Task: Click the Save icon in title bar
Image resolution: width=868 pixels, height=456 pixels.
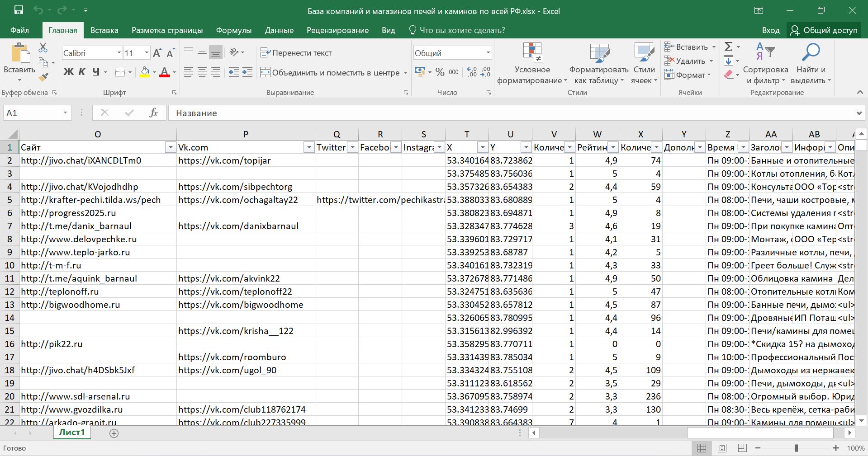Action: coord(19,10)
